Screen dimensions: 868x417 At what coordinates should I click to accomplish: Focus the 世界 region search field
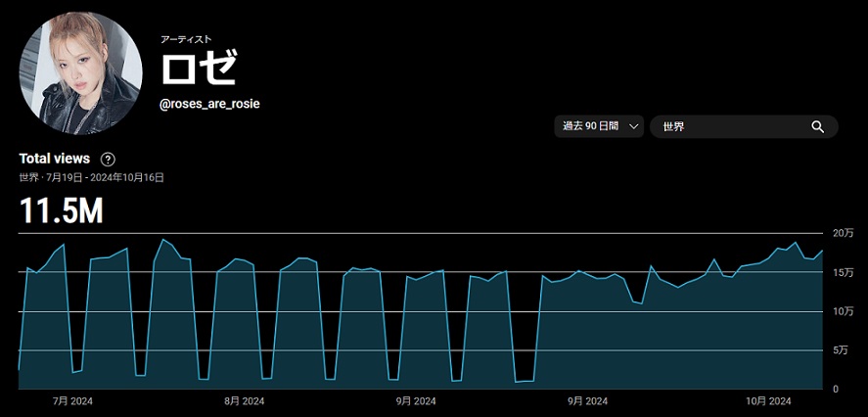(729, 127)
